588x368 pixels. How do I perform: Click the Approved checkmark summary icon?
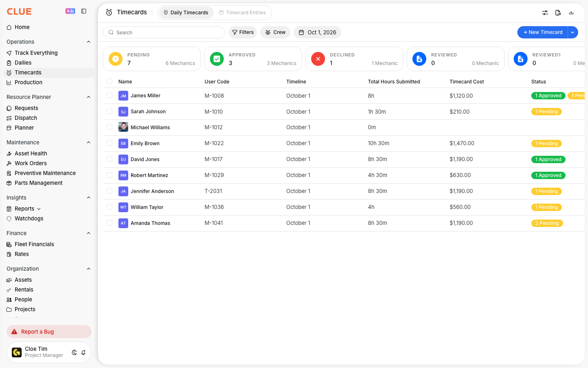tap(217, 59)
